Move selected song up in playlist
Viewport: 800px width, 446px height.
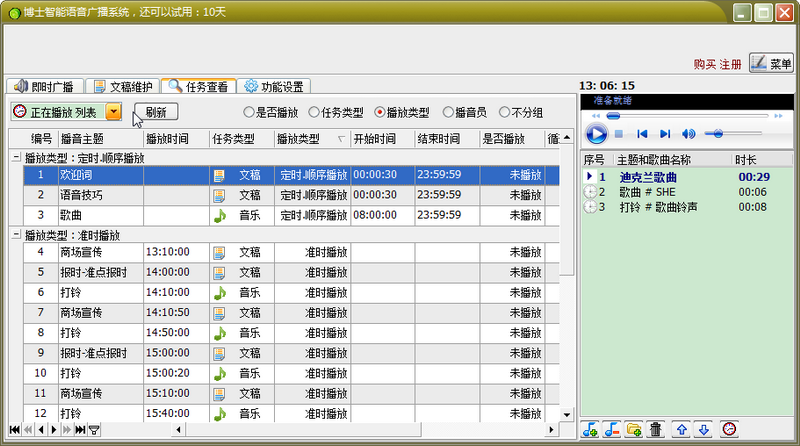click(682, 430)
